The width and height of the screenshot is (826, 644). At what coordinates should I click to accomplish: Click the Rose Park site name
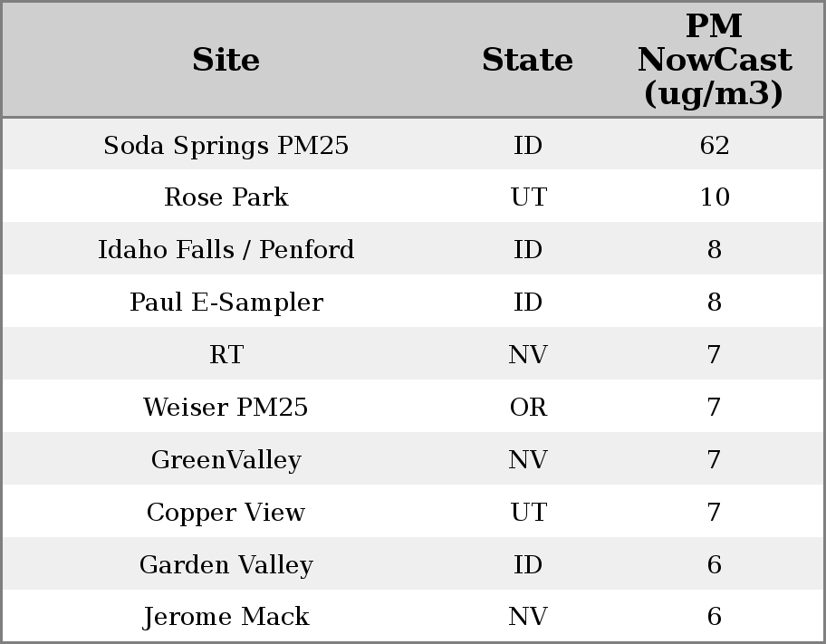coord(226,197)
